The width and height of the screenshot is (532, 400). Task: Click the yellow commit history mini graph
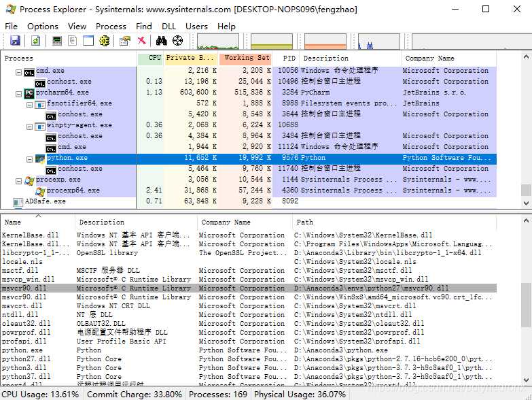[x=271, y=41]
